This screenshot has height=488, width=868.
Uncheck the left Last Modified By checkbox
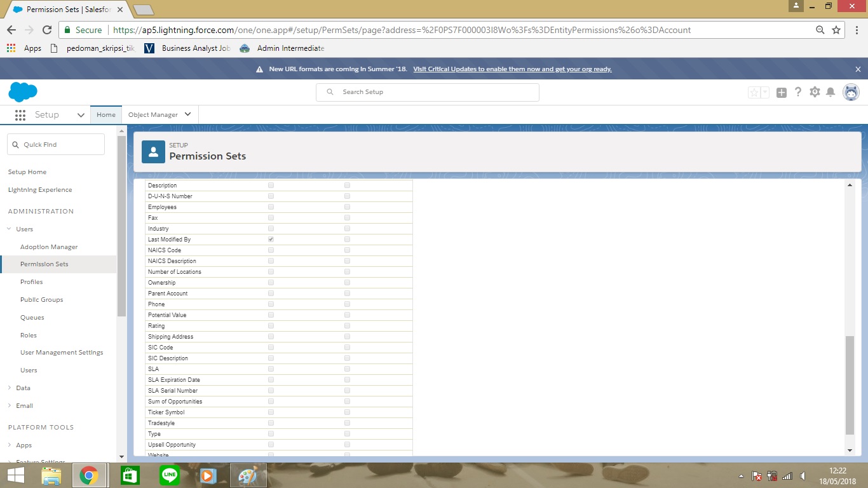click(271, 240)
